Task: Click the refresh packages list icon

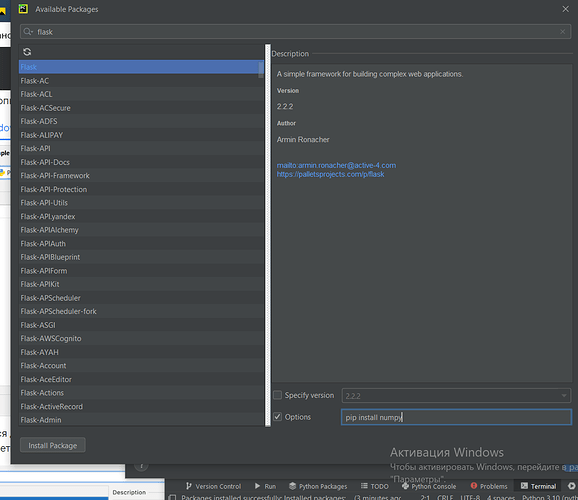Action: [27, 52]
